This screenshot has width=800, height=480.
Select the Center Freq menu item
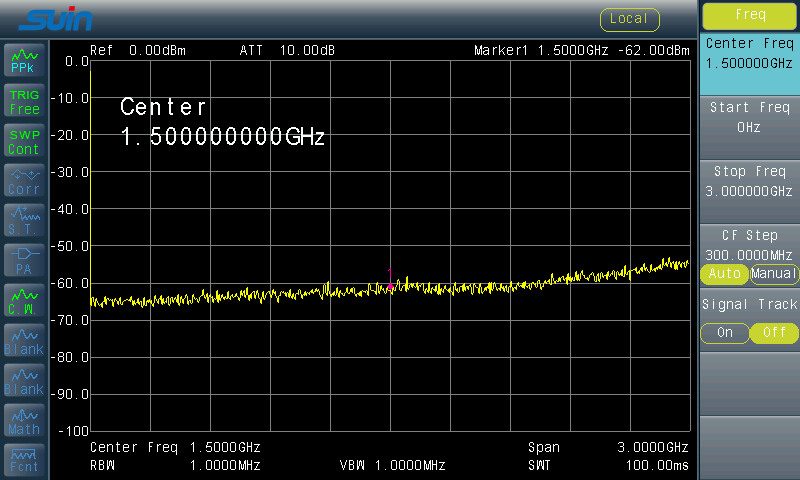(x=750, y=53)
